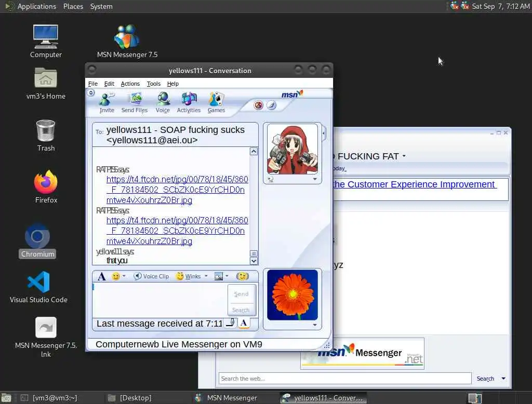Image resolution: width=532 pixels, height=404 pixels.
Task: Click the MSN butterfly logo in conversation
Action: [x=292, y=94]
